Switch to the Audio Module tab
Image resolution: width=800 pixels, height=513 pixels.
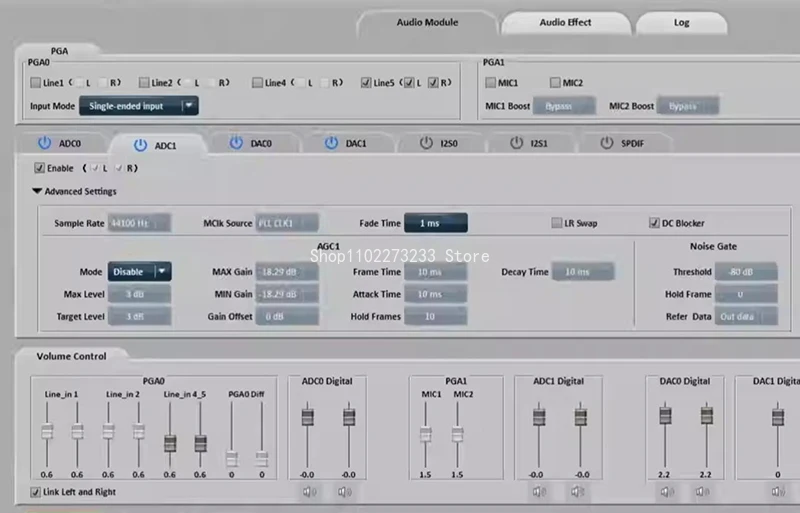[x=428, y=22]
